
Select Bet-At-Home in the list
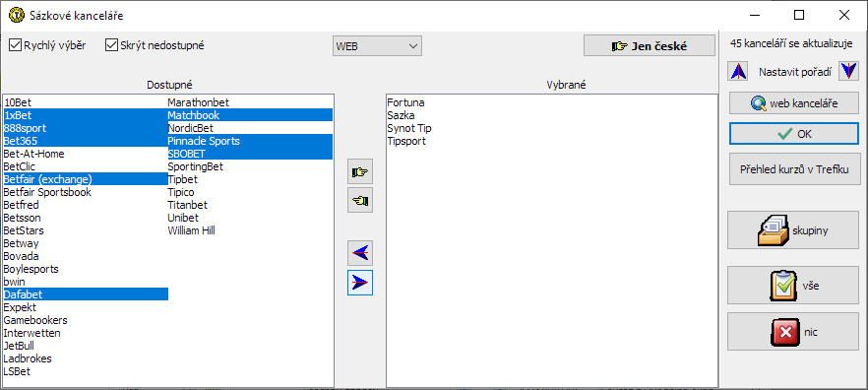[86, 154]
